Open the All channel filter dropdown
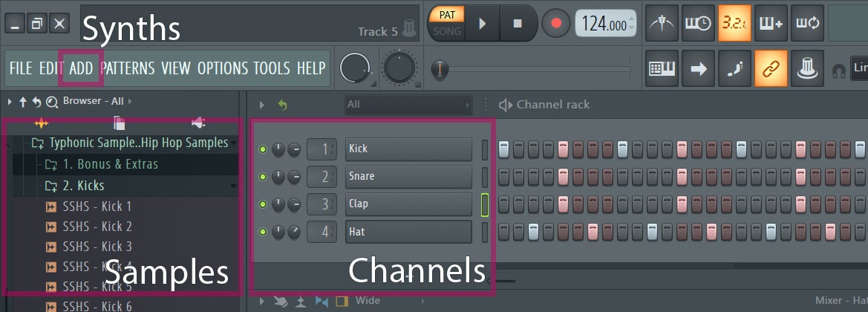 408,105
